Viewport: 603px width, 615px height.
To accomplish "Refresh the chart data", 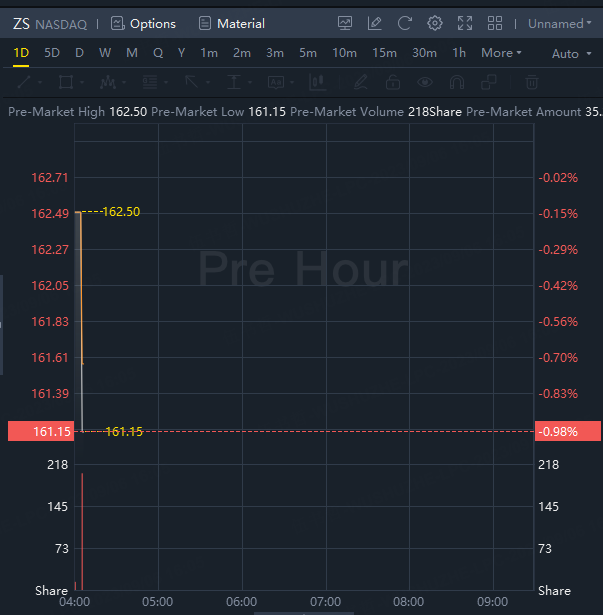I will [404, 23].
